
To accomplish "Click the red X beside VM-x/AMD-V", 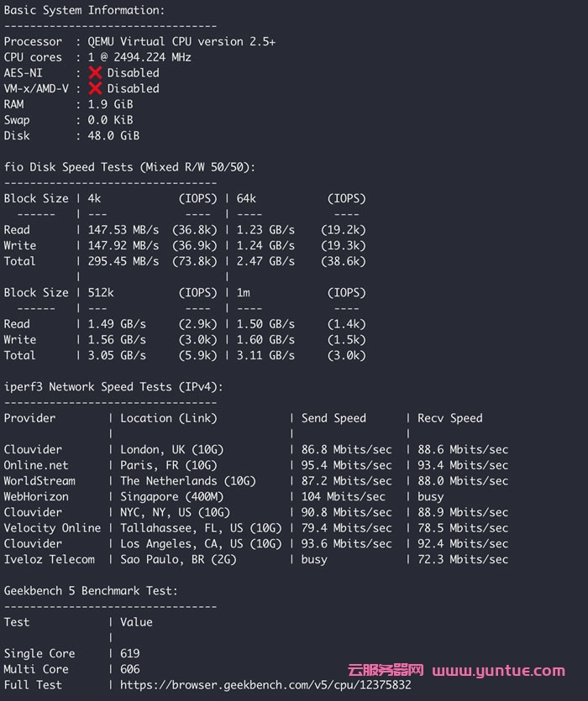I will tap(95, 88).
